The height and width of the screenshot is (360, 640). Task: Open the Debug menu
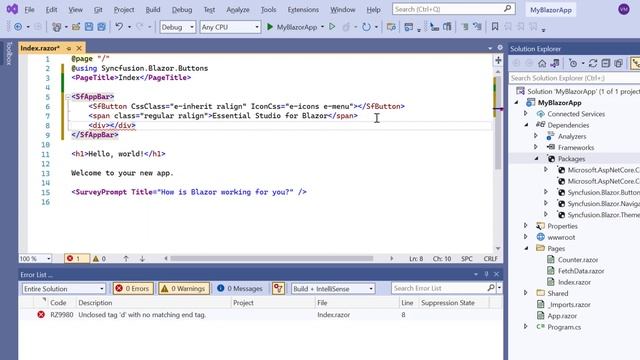tap(182, 9)
